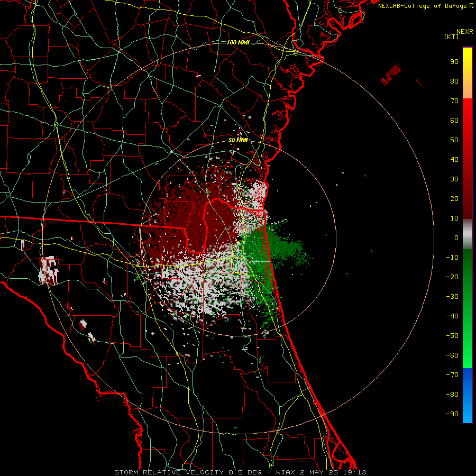This screenshot has width=476, height=476.
Task: Click the 50 value on the velocity scale
Action: (x=454, y=140)
